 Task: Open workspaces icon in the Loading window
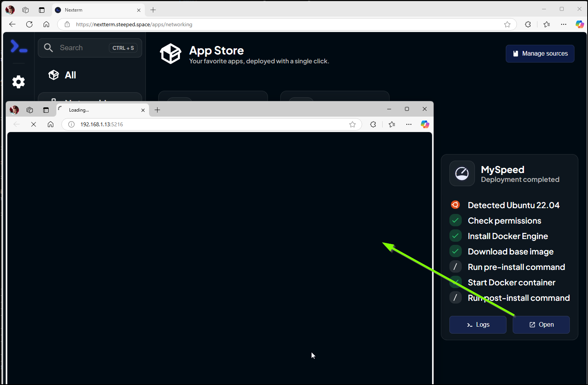pos(30,110)
